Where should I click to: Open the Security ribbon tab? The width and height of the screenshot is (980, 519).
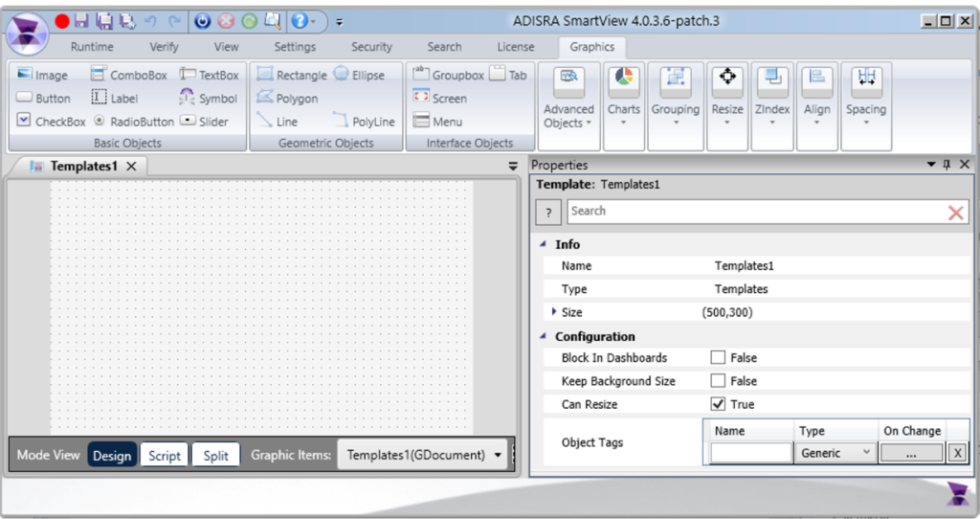(371, 47)
